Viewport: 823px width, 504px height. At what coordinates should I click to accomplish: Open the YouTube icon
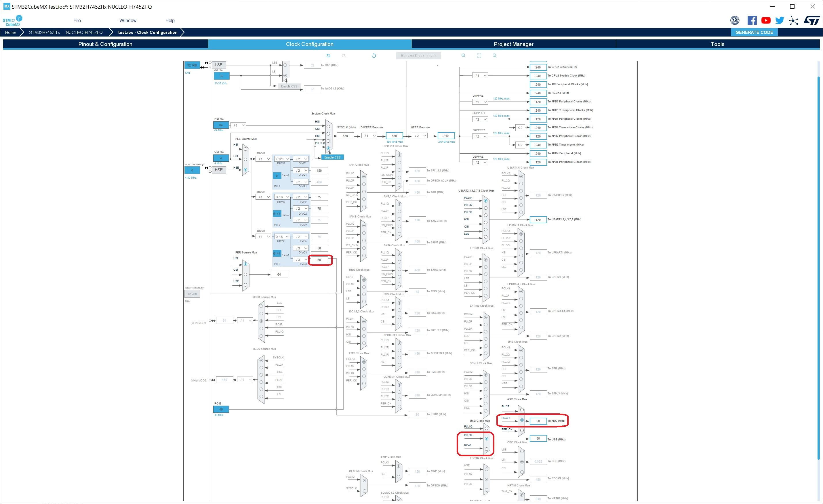[x=766, y=20]
